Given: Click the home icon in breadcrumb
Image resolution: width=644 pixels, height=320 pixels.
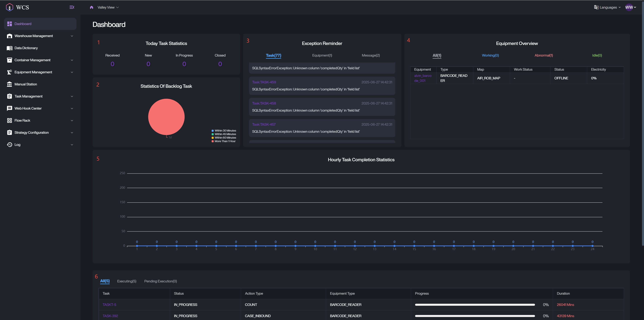Looking at the screenshot, I should tap(92, 7).
